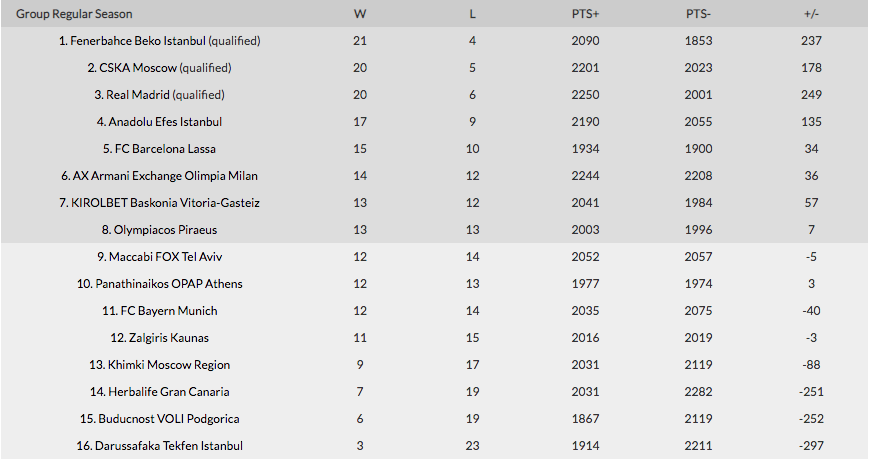Viewport: 869px width, 460px height.
Task: Open Maccabi FOX Tel Aviv link
Action: click(x=165, y=257)
